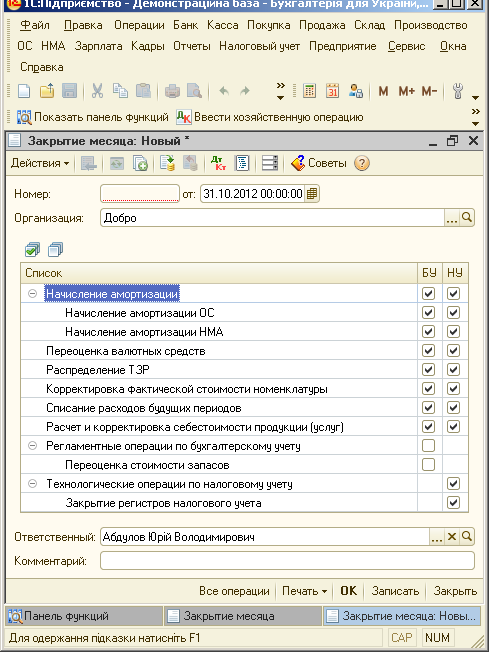Click the M memory button

coord(383,91)
